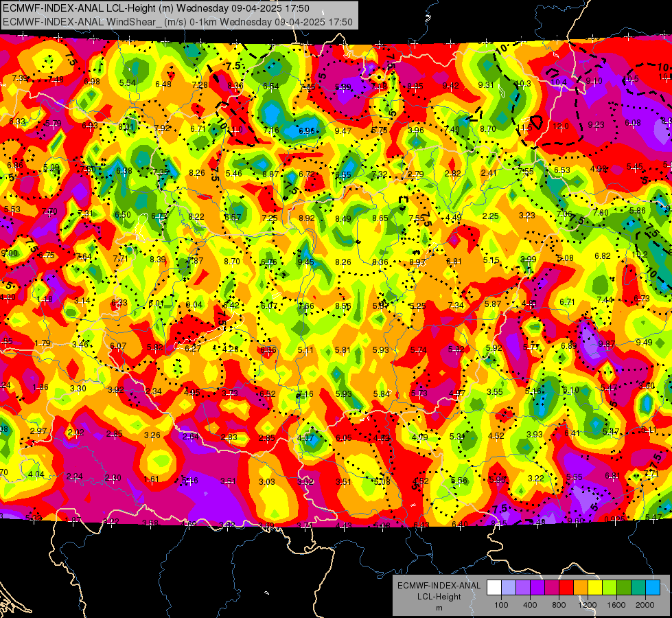Click the WindShear 0-1km title line

(x=177, y=22)
